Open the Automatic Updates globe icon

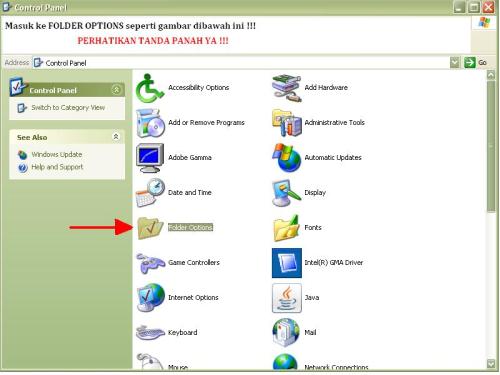pos(287,158)
